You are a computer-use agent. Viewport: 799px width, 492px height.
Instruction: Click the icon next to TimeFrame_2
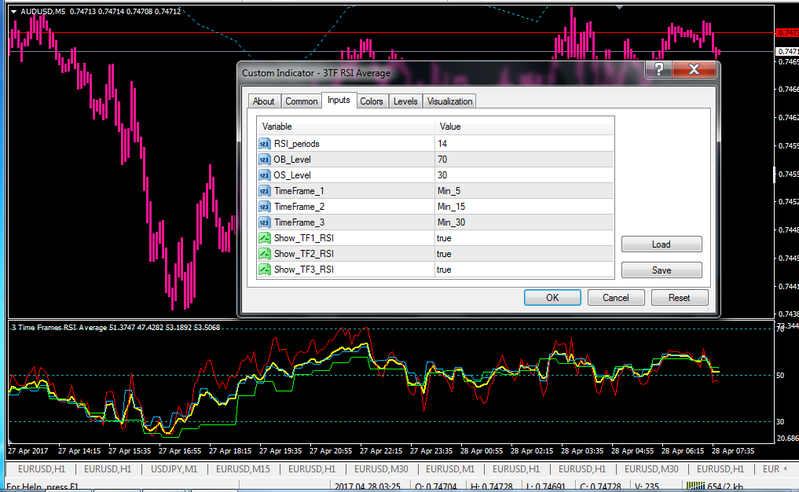click(x=266, y=206)
